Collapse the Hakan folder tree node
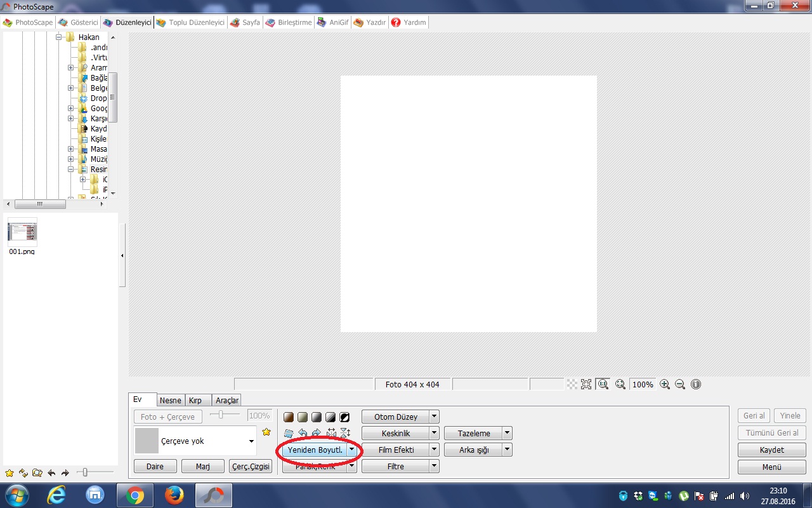 58,37
